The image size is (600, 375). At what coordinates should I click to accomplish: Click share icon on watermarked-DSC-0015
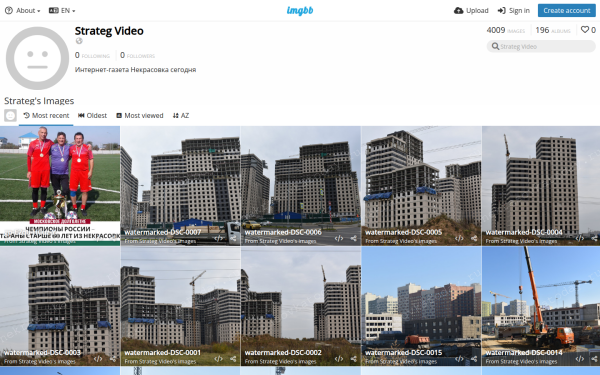pos(474,359)
